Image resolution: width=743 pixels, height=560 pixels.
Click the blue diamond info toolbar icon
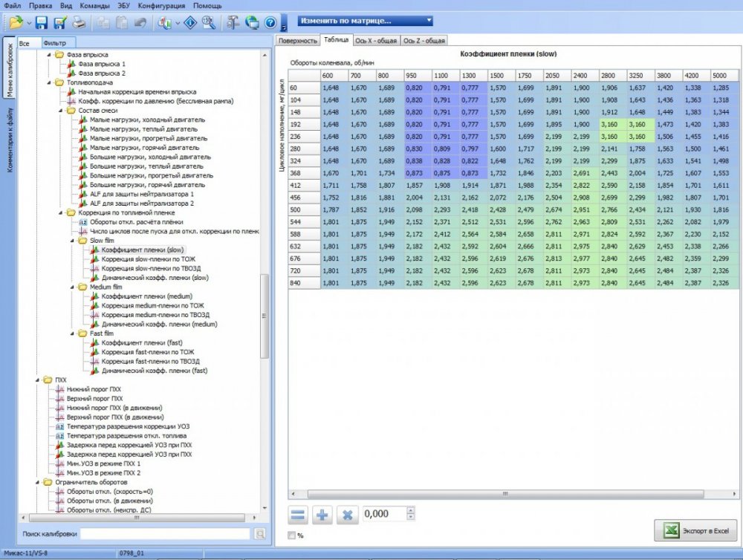(x=189, y=22)
